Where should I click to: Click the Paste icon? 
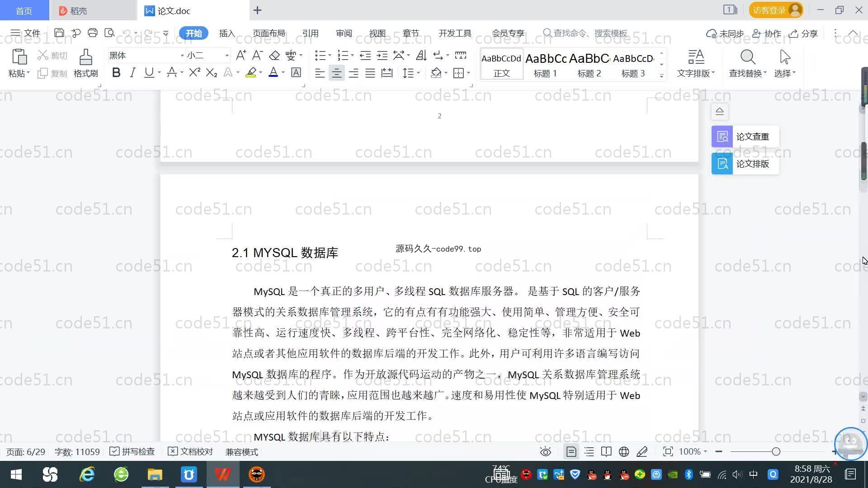pyautogui.click(x=19, y=57)
